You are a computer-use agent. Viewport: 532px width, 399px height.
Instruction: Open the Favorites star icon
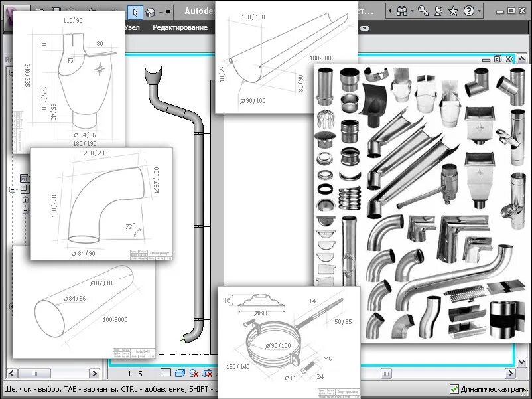pyautogui.click(x=453, y=11)
